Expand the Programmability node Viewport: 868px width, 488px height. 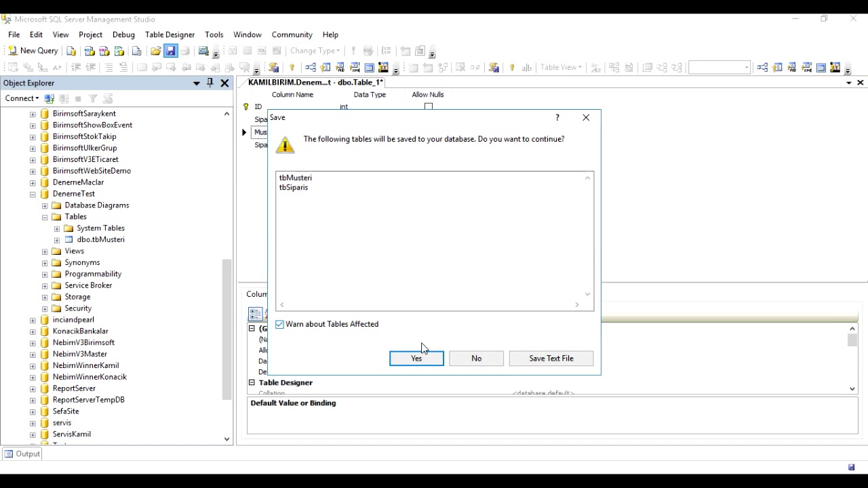45,274
